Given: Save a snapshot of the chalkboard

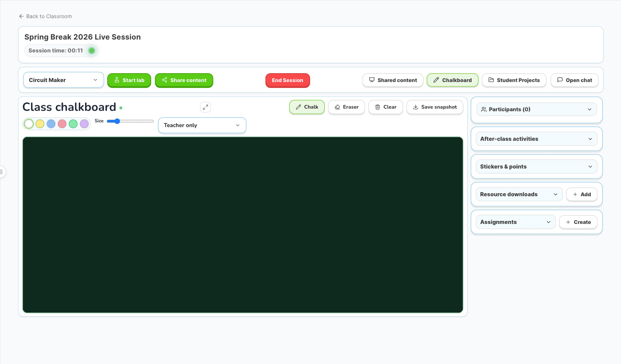Looking at the screenshot, I should coord(435,107).
